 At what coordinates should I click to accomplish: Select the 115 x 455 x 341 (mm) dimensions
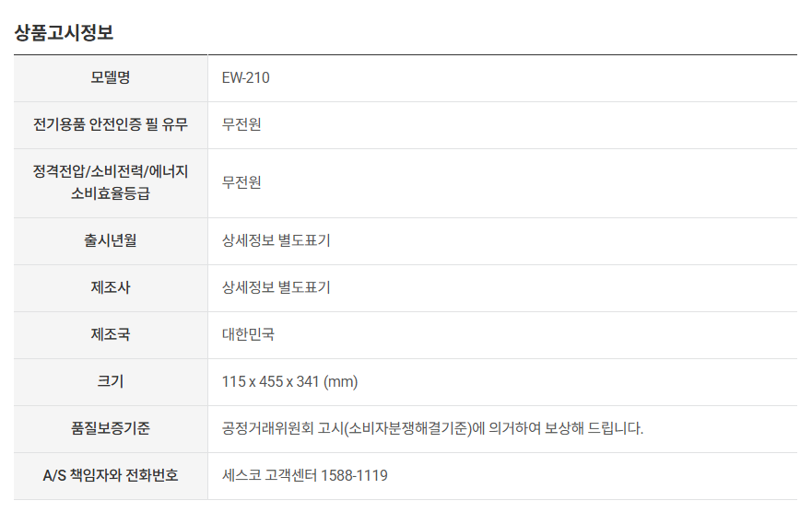tap(289, 381)
